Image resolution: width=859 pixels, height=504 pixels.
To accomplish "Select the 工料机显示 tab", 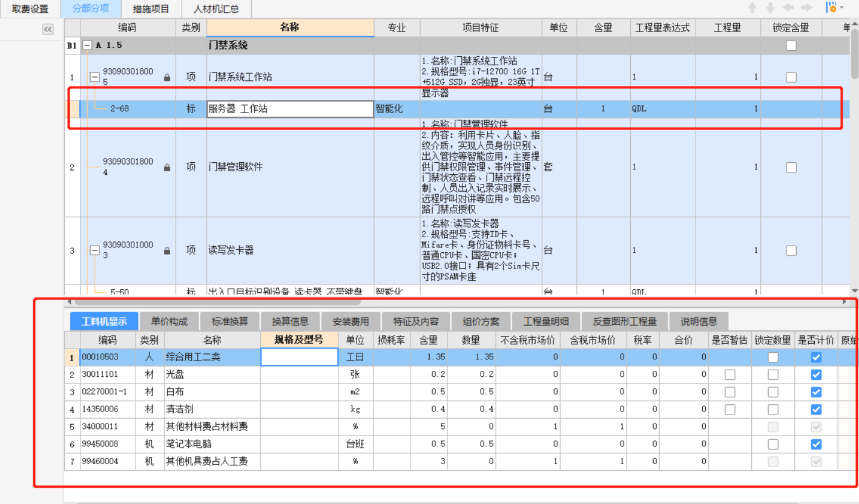I will pyautogui.click(x=104, y=321).
